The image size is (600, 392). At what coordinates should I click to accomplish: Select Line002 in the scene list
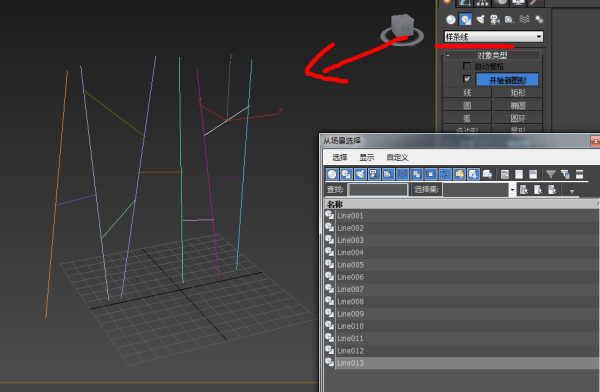pyautogui.click(x=462, y=228)
